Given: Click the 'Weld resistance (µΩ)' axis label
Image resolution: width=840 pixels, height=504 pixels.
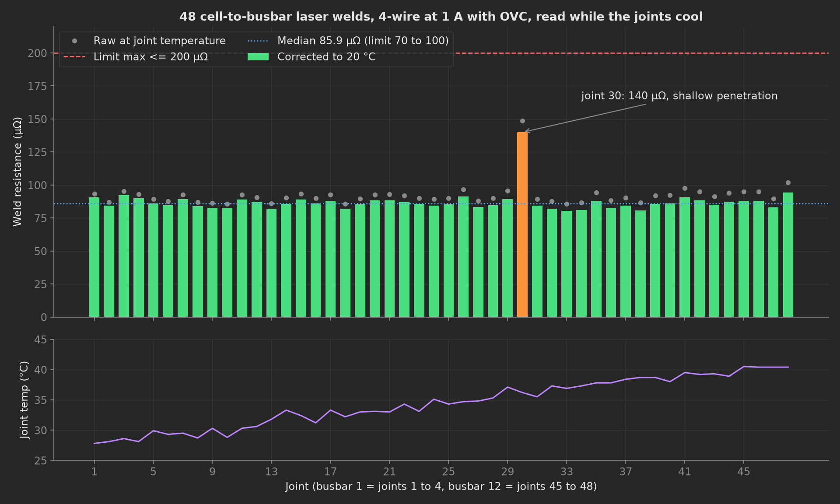Looking at the screenshot, I should [17, 171].
